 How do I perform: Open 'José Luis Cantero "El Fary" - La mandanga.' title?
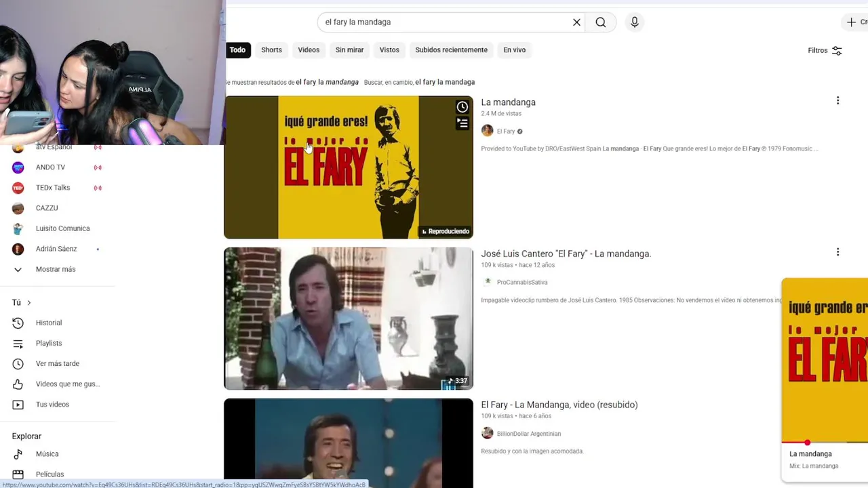(x=566, y=253)
